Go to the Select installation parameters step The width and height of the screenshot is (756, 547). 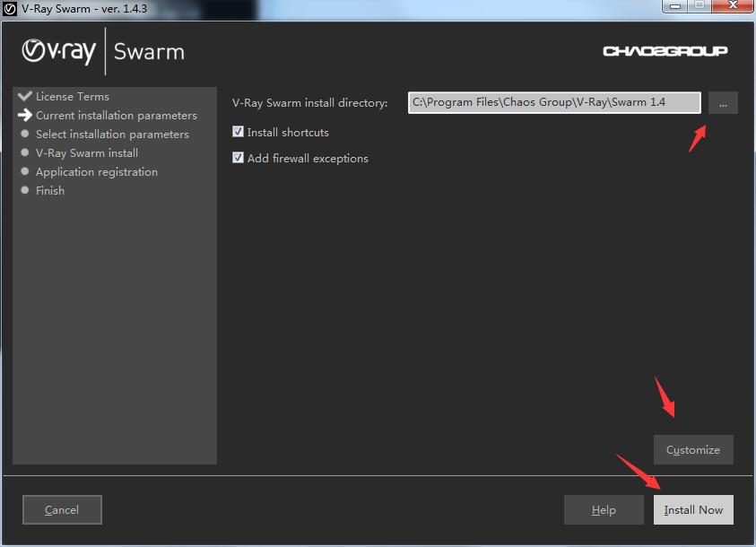coord(112,135)
